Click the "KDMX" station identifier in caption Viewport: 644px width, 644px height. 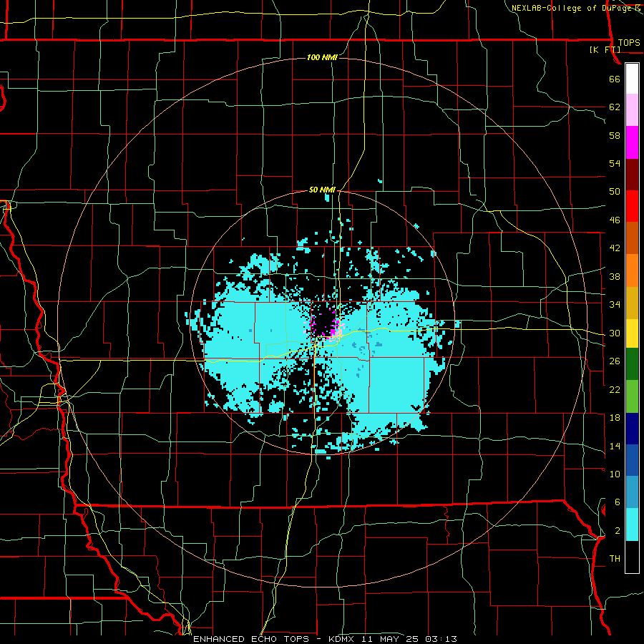341,639
